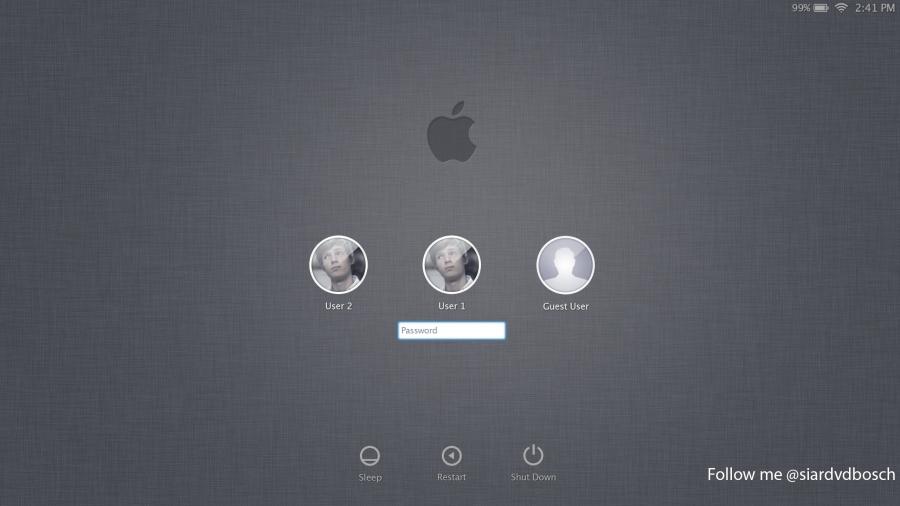Image resolution: width=900 pixels, height=506 pixels.
Task: Open the @siardvdbosch handle
Action: tap(840, 475)
